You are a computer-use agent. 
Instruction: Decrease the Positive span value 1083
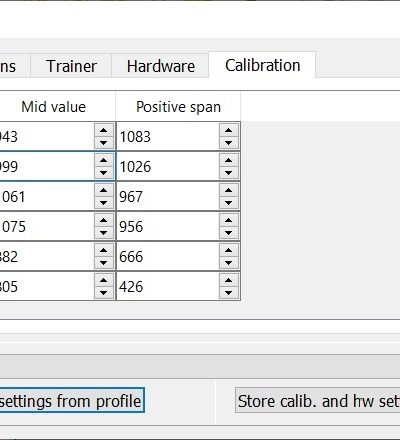[229, 143]
